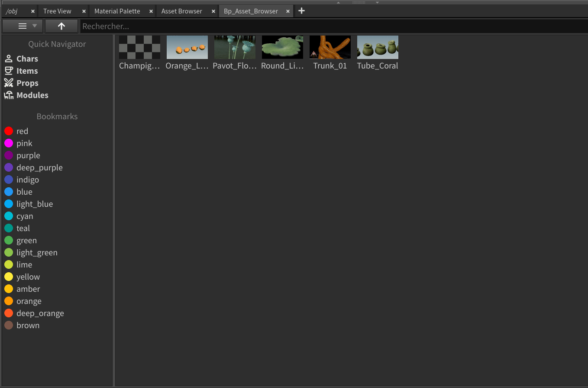588x388 pixels.
Task: Open the hamburger menu dropdown
Action: coord(23,26)
